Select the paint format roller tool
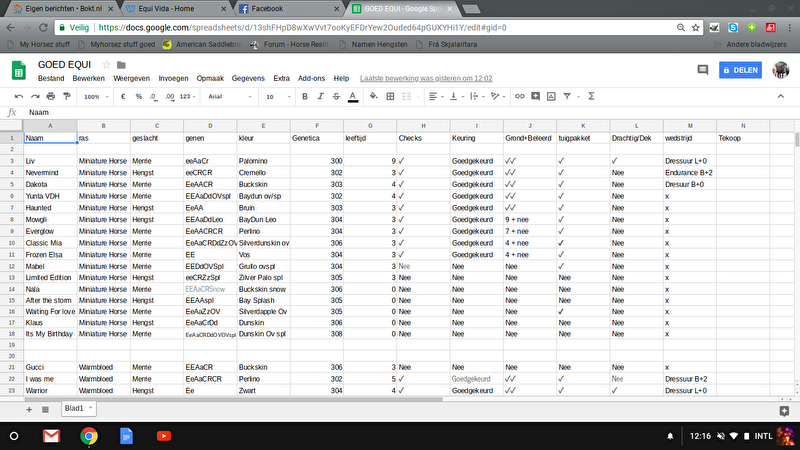The width and height of the screenshot is (800, 450). [66, 97]
